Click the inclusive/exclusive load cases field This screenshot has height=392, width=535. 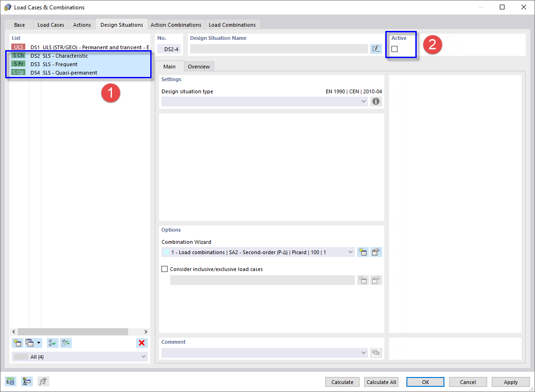pos(262,280)
